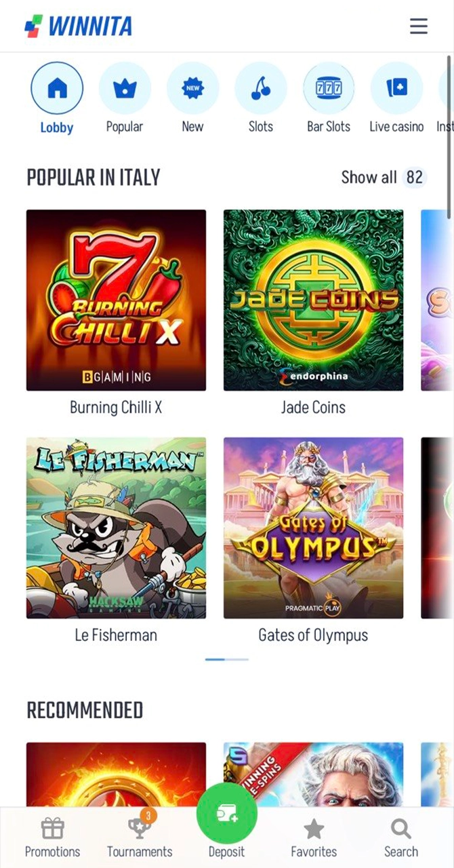The width and height of the screenshot is (454, 868).
Task: Open the New badge category
Action: pyautogui.click(x=192, y=88)
